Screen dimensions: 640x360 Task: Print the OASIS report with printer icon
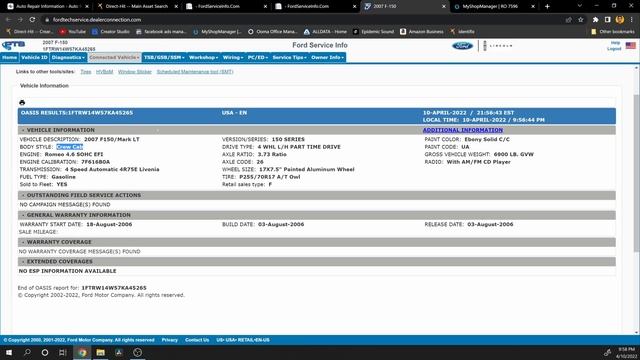(x=22, y=102)
